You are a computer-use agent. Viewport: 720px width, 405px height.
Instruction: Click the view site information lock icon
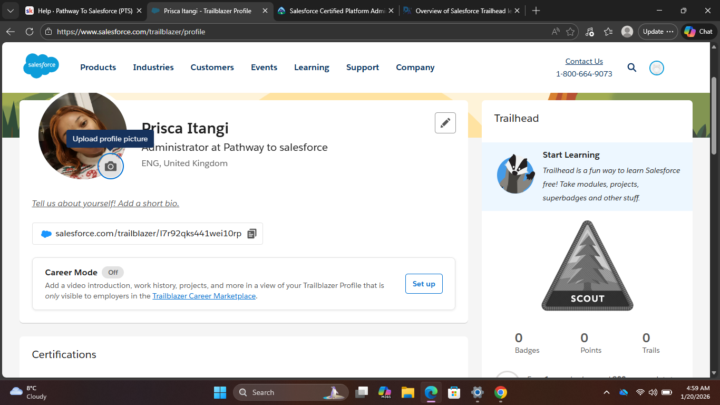48,32
